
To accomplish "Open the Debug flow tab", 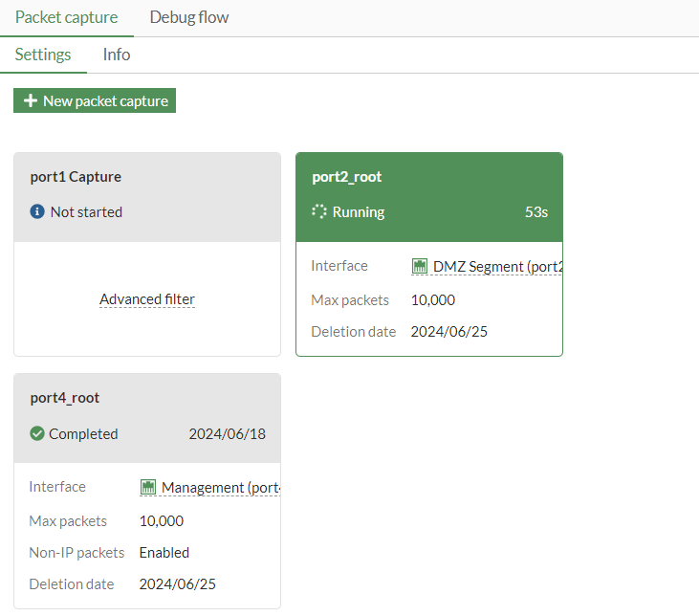I will point(189,17).
